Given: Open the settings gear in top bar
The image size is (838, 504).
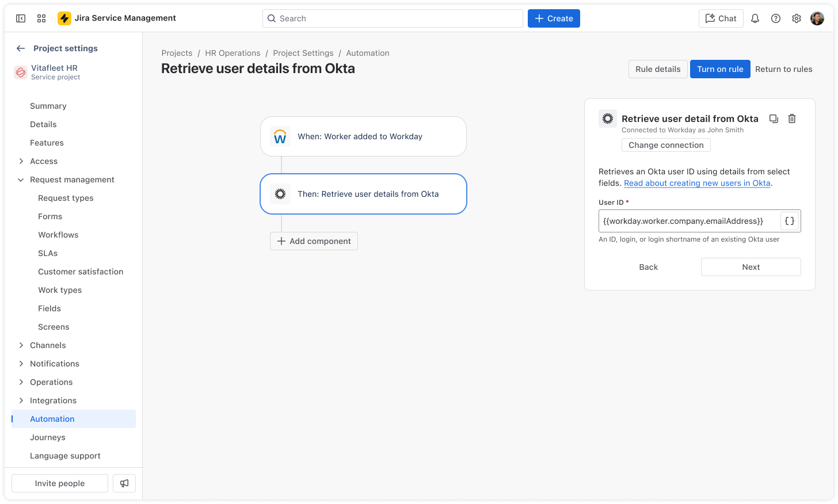Looking at the screenshot, I should point(797,18).
